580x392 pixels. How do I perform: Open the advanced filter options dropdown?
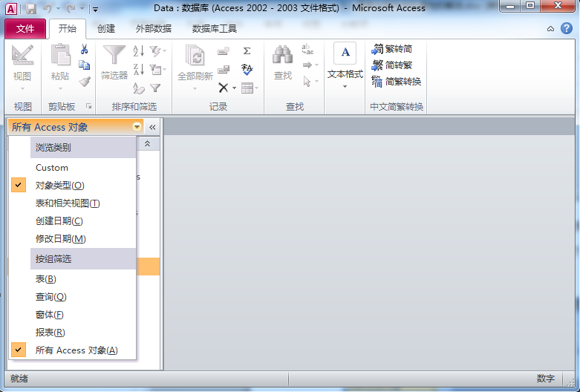(x=158, y=69)
